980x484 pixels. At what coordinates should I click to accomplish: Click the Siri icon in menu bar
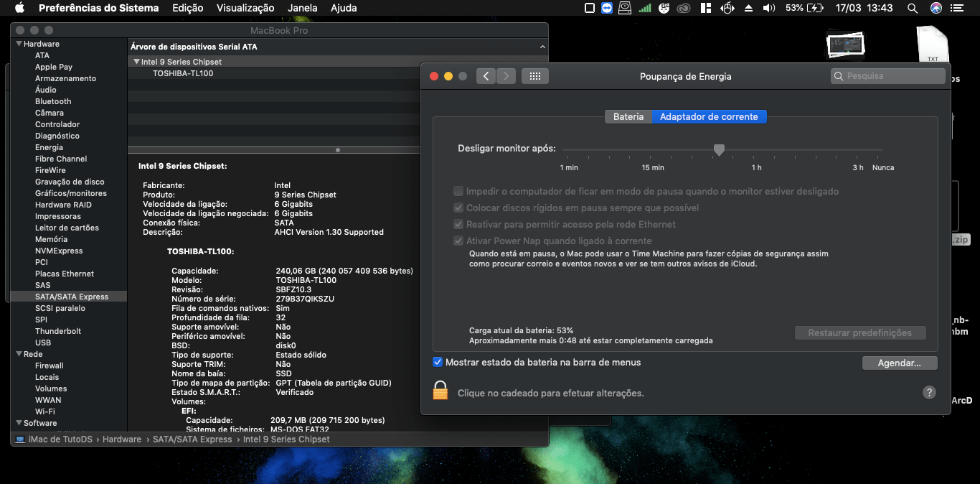pyautogui.click(x=936, y=8)
